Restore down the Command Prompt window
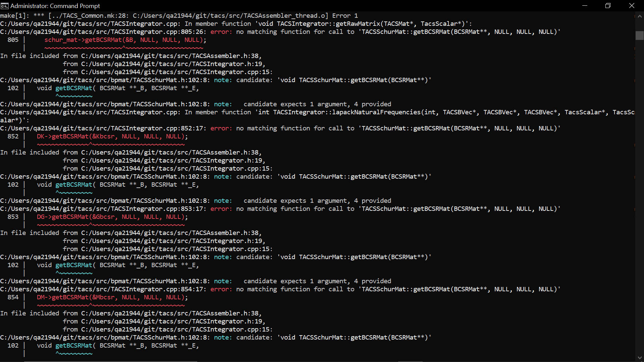Viewport: 644px width, 362px height. (608, 6)
